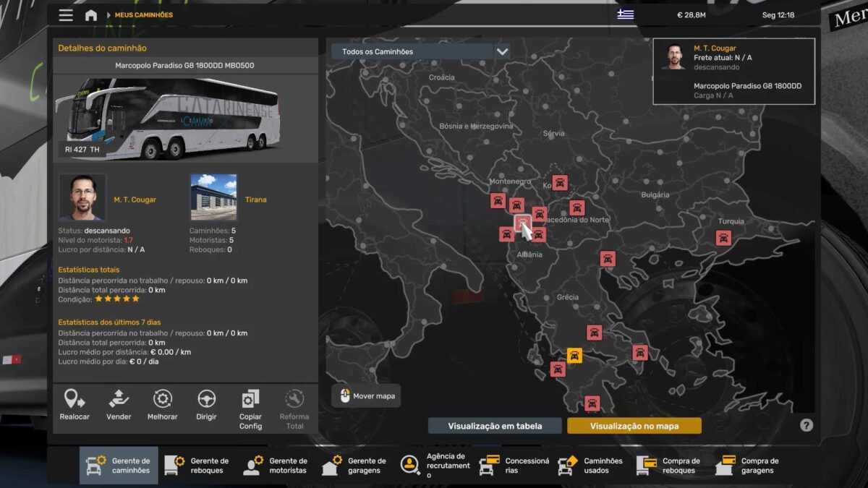Click the M. T. Cougar driver name link

pos(135,200)
